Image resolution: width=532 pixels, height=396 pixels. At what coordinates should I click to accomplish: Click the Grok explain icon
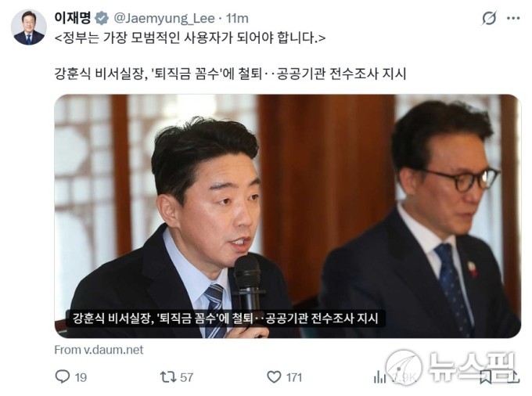point(489,18)
